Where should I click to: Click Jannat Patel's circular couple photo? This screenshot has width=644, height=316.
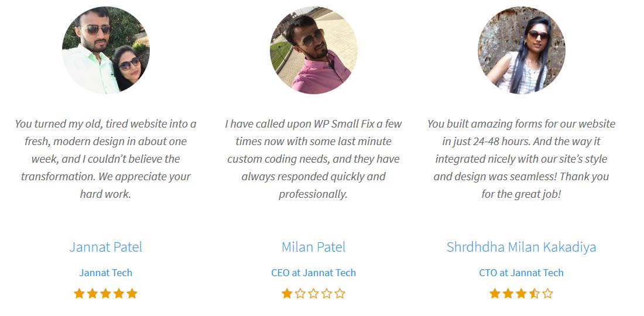coord(105,50)
